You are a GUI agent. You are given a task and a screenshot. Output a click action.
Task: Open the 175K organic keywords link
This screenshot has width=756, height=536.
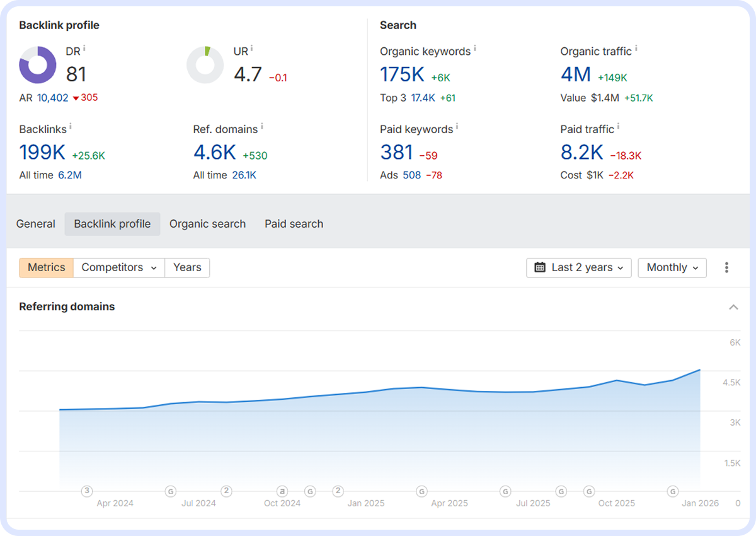pyautogui.click(x=403, y=75)
